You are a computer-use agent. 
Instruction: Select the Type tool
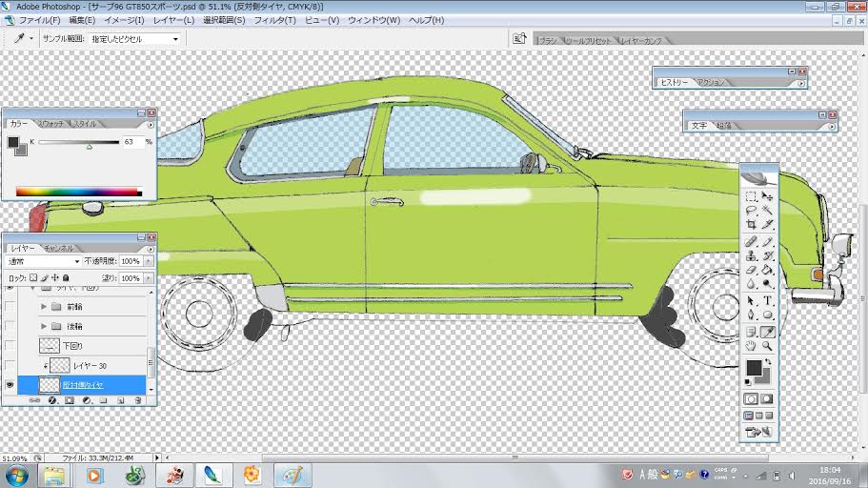click(x=767, y=301)
